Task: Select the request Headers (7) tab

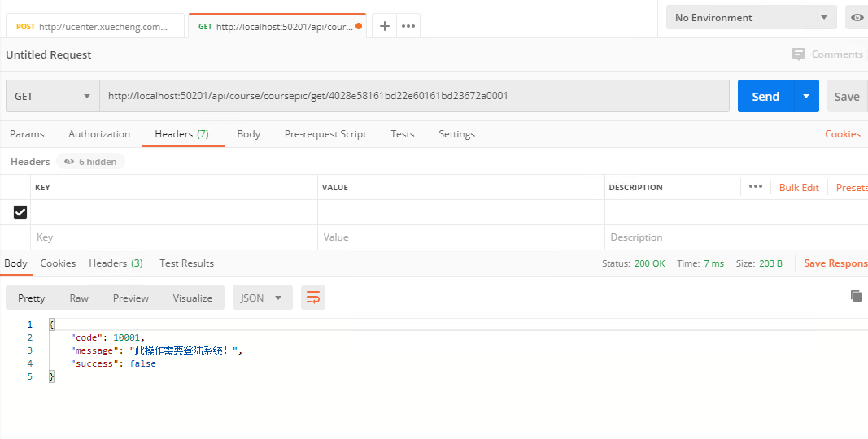Action: 181,134
